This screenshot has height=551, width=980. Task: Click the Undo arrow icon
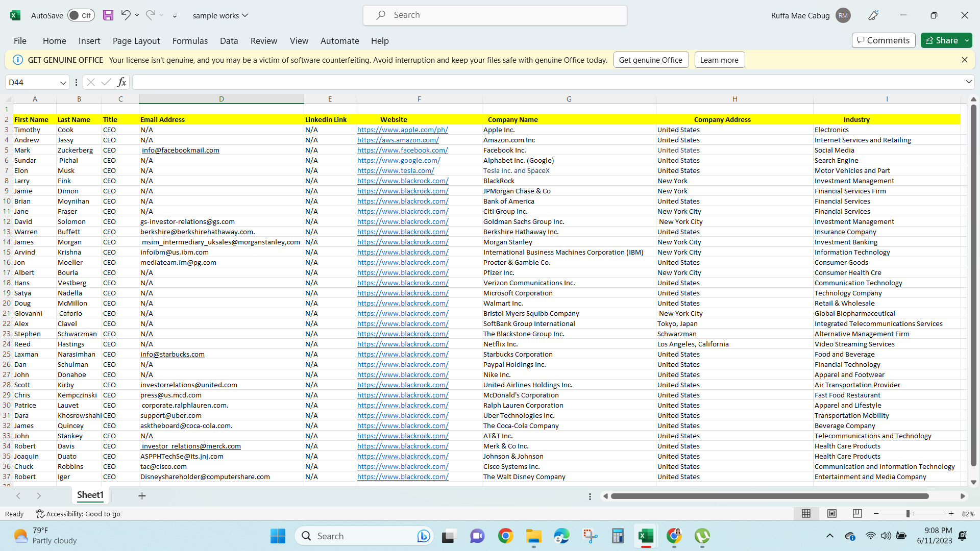click(126, 15)
